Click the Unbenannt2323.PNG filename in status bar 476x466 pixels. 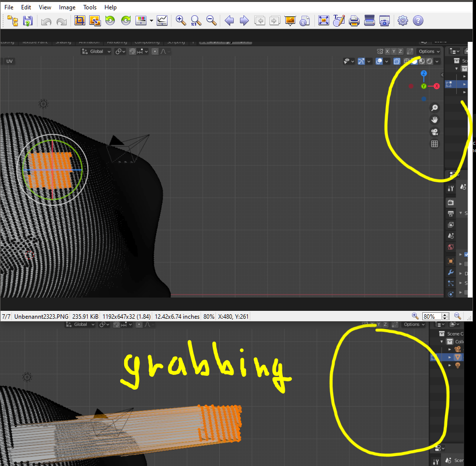pos(41,316)
